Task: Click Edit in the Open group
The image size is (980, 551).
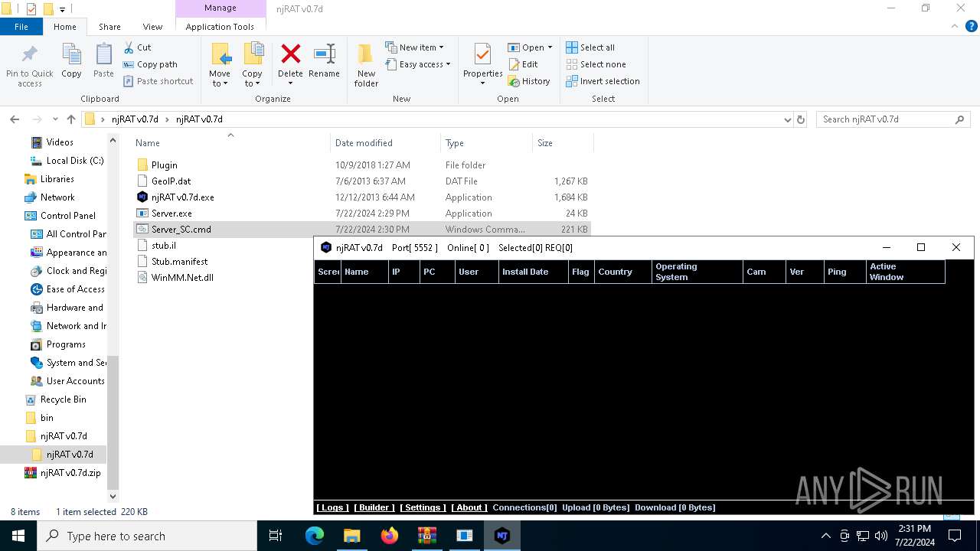Action: click(x=523, y=64)
